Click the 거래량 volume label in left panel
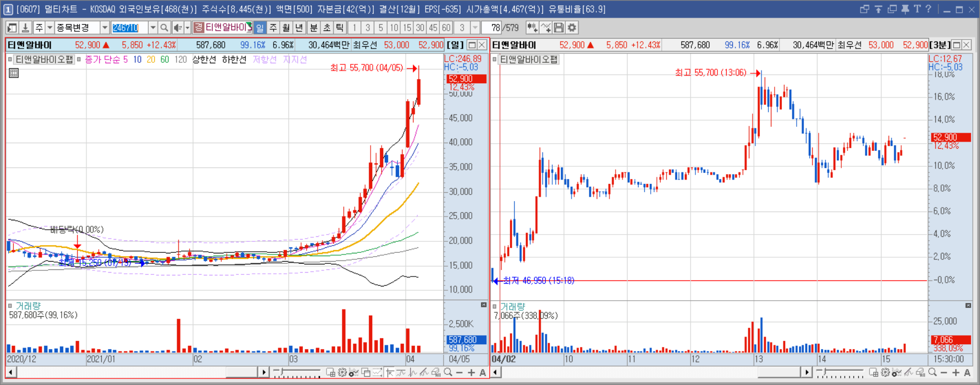This screenshot has height=385, width=980. click(x=28, y=306)
